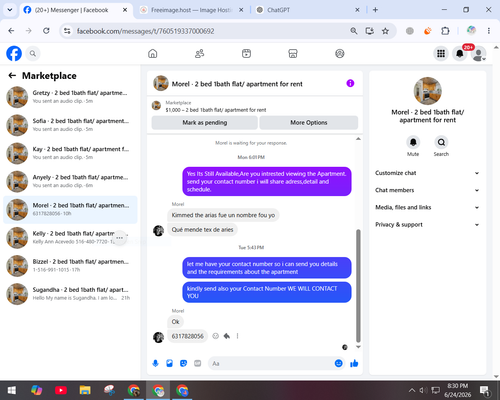Click the chat vertical scrollbar thumb
The width and height of the screenshot is (500, 400).
click(x=358, y=286)
